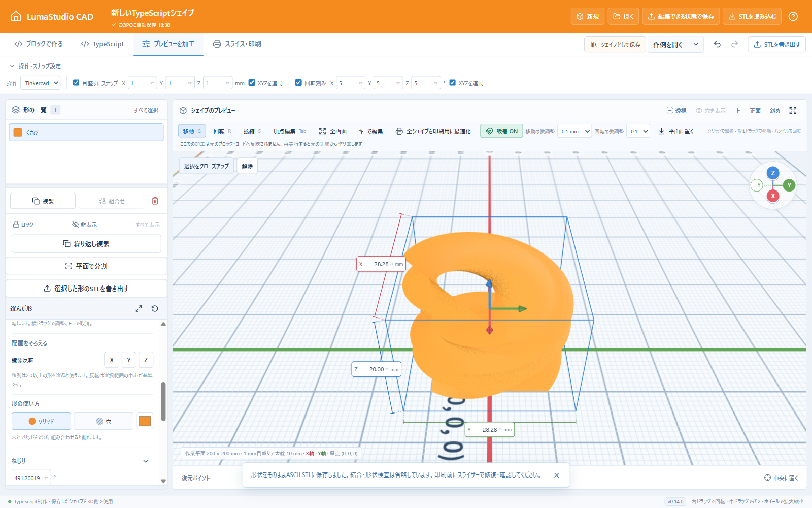812x508 pixels.
Task: Delete selected shape with trash icon
Action: click(x=155, y=201)
